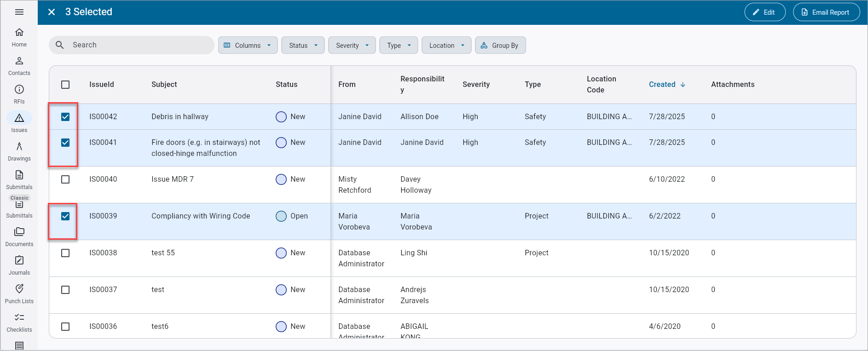Uncheck the IS00042 row checkbox

click(x=65, y=117)
